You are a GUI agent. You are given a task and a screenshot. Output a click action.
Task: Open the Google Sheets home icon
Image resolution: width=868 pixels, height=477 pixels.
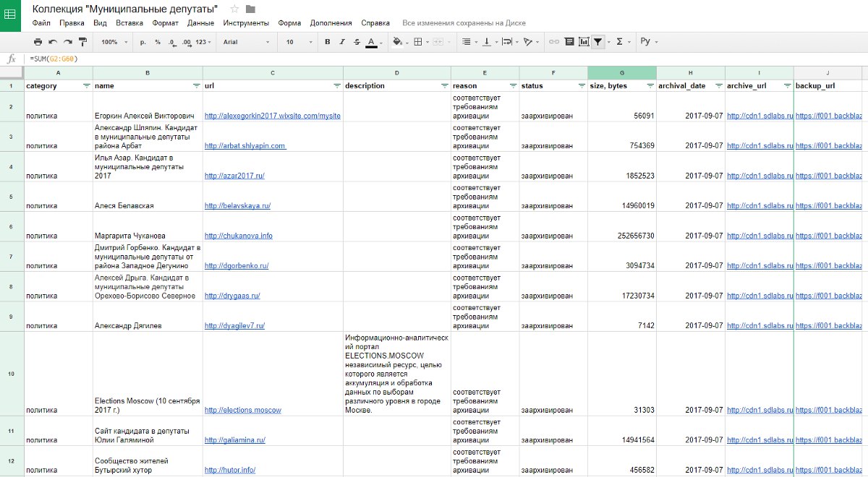click(x=11, y=15)
